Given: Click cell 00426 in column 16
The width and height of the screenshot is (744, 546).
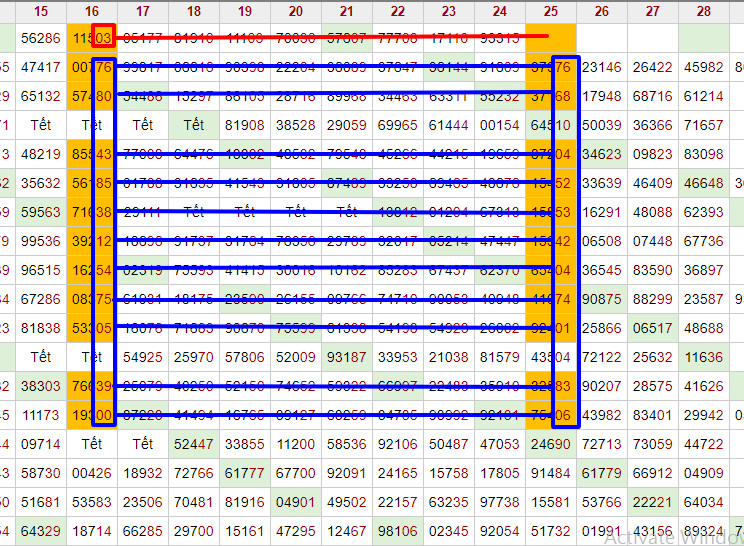Looking at the screenshot, I should pos(92,473).
